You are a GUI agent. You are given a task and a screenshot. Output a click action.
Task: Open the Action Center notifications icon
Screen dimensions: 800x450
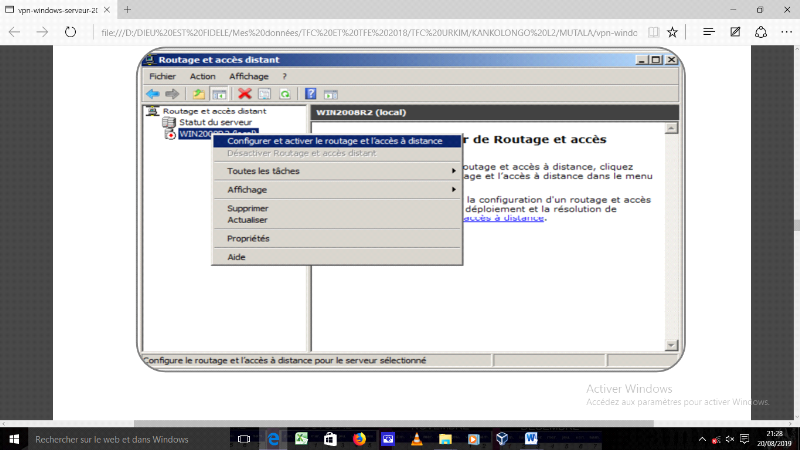point(744,439)
